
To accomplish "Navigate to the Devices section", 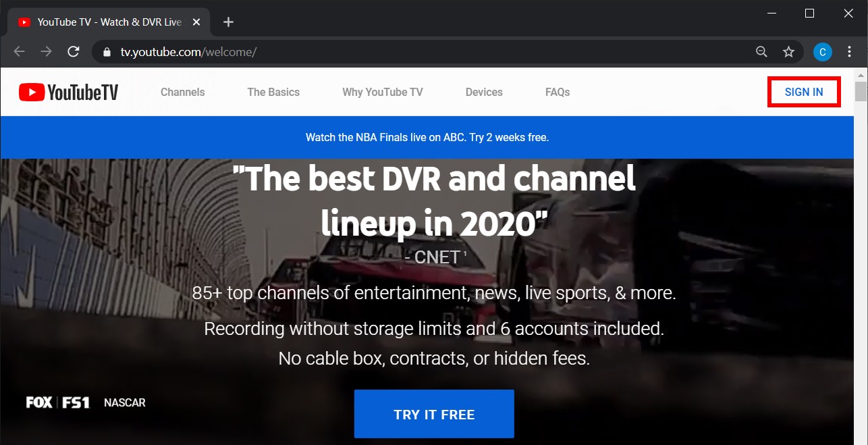I will coord(484,93).
